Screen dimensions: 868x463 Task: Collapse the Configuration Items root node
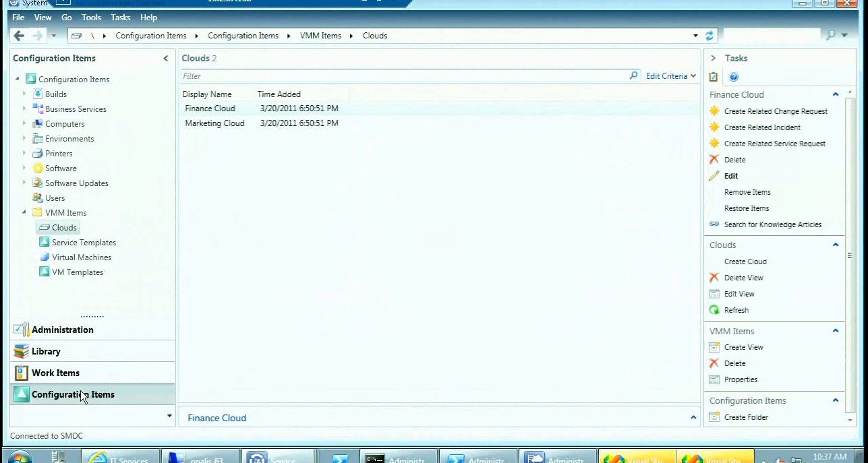(18, 79)
